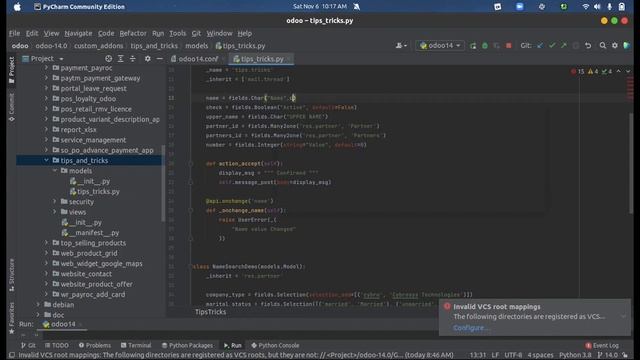Open the Project view dropdown

[43, 59]
